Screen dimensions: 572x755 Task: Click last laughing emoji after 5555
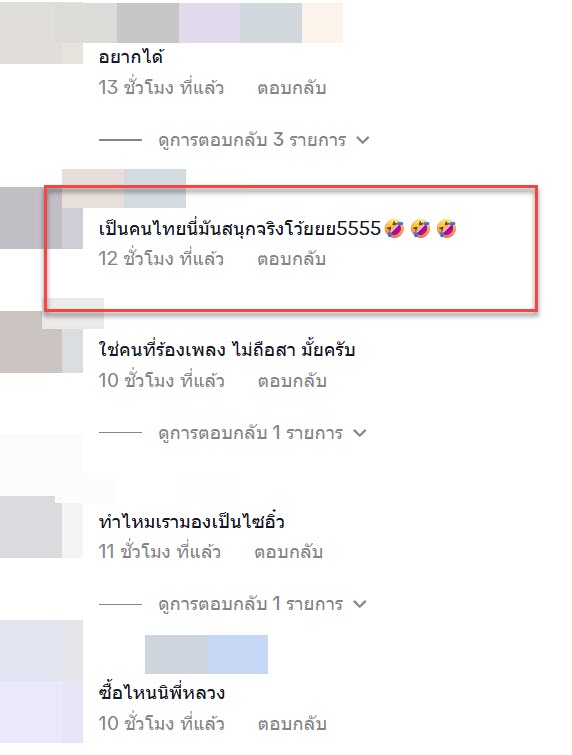[x=446, y=228]
